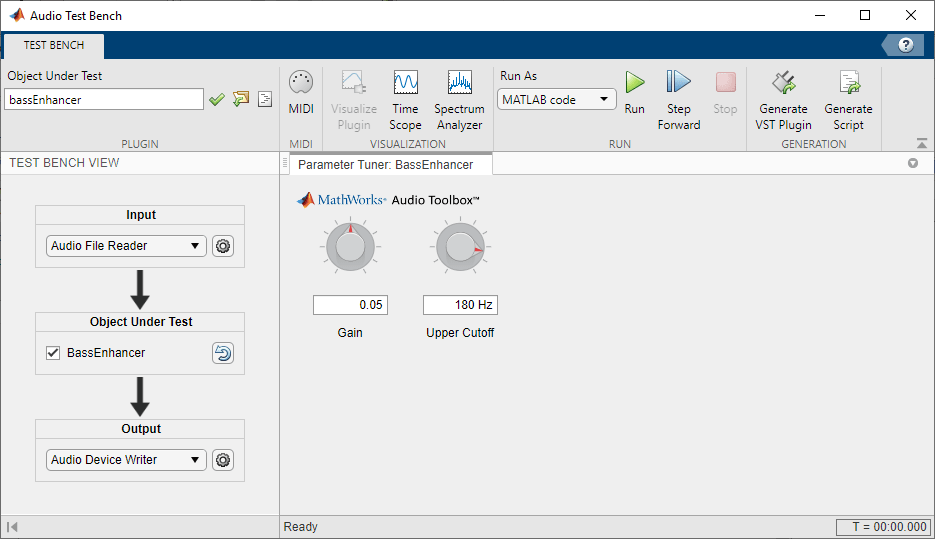
Task: Expand the Run As MATLAB code dropdown
Action: (x=557, y=100)
